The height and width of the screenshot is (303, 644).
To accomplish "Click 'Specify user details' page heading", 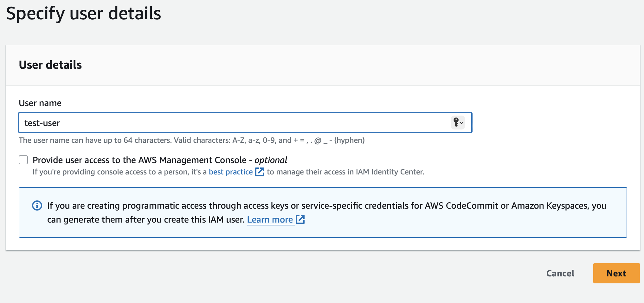I will click(x=84, y=14).
